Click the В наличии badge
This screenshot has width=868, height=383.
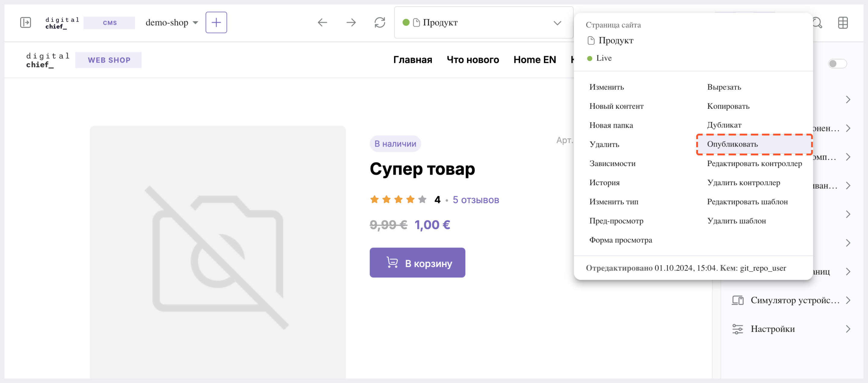point(395,144)
